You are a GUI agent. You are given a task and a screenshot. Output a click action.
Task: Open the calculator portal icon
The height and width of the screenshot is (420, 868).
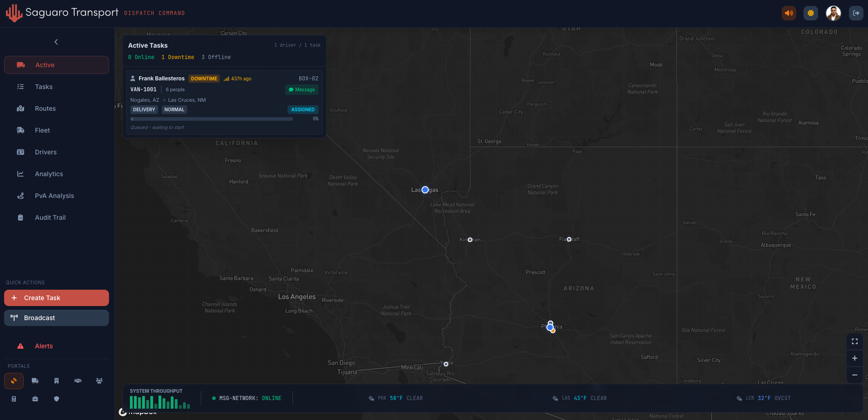(14, 399)
